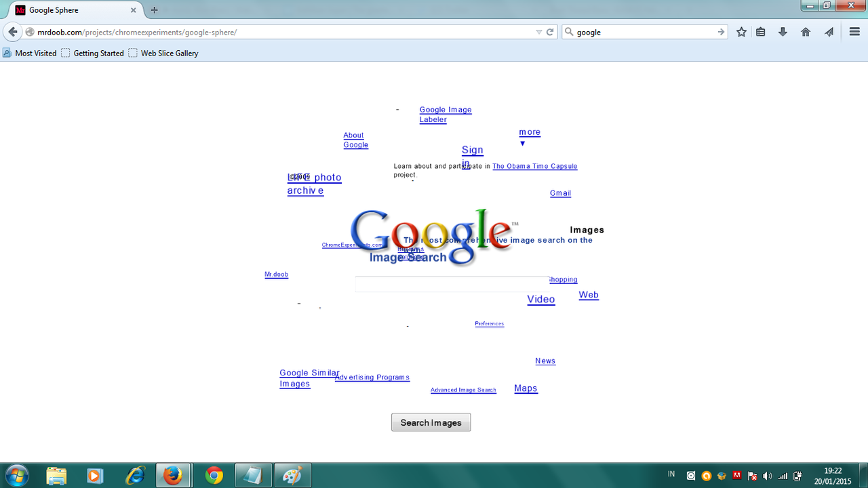This screenshot has height=488, width=868.
Task: Show bookmarks list icon in toolbar
Action: coord(761,32)
